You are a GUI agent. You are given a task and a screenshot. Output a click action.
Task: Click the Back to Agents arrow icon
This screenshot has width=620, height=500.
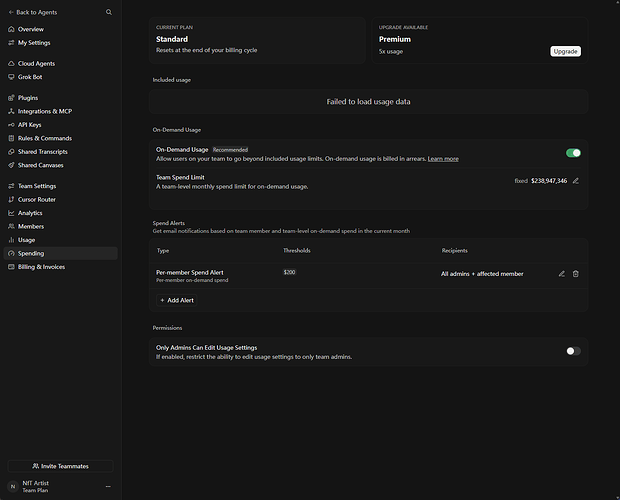(x=11, y=12)
